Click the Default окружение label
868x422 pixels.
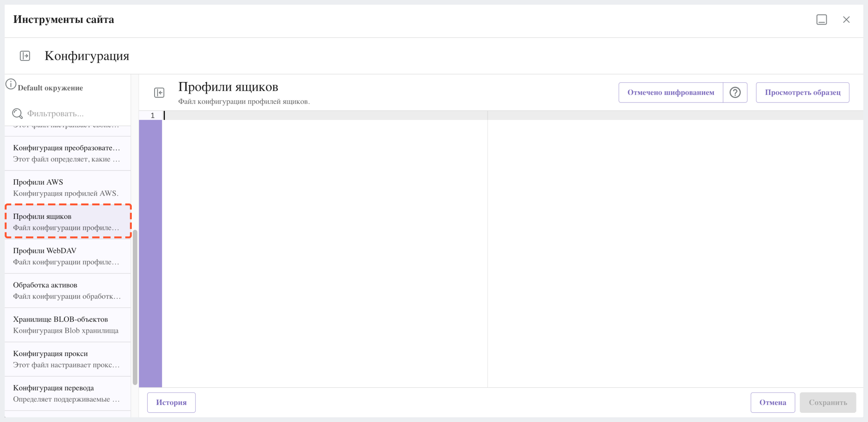tap(50, 88)
